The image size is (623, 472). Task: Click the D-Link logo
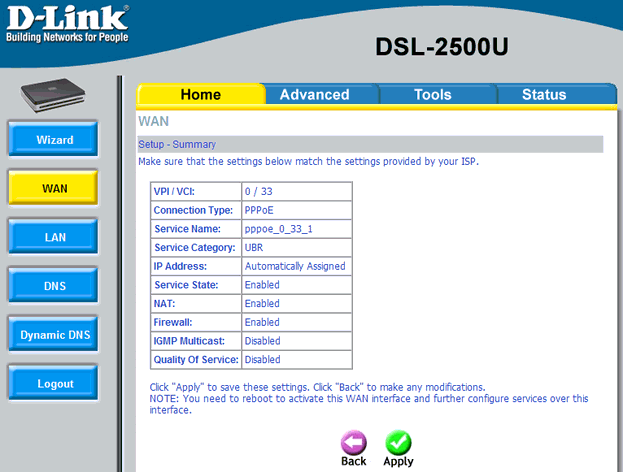click(66, 25)
